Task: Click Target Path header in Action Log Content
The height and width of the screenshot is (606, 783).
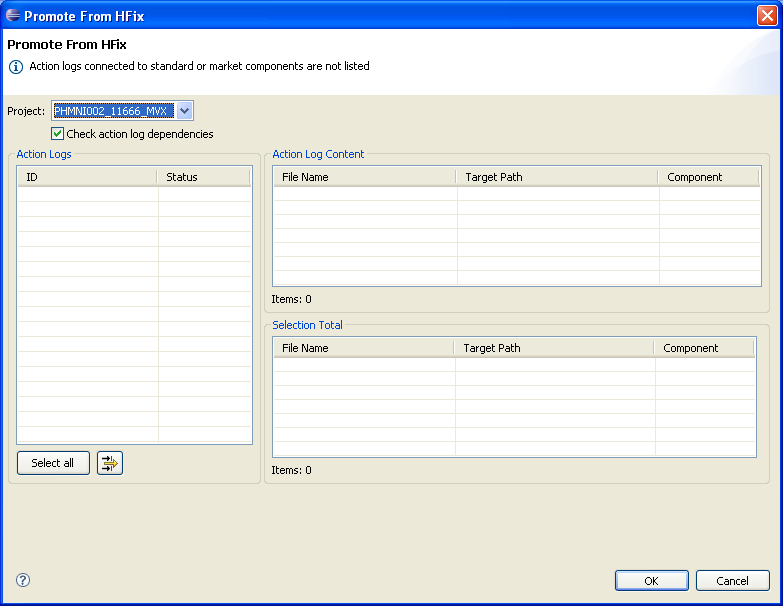Action: [x=557, y=177]
